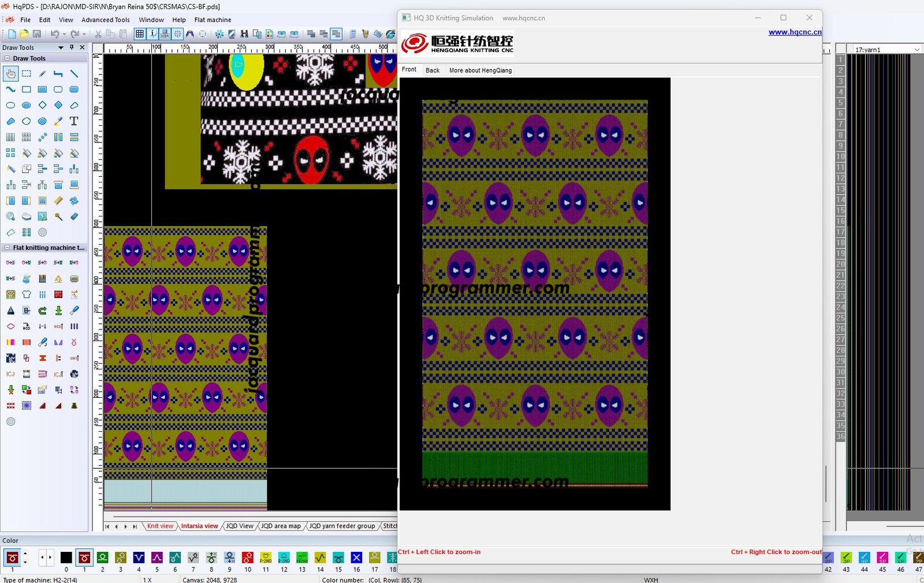Activate the magnifier zoom tool
The width and height of the screenshot is (924, 583).
coord(10,216)
